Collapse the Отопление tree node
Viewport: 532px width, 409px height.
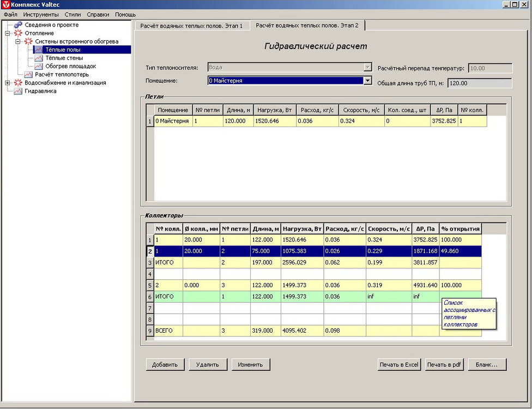(8, 33)
